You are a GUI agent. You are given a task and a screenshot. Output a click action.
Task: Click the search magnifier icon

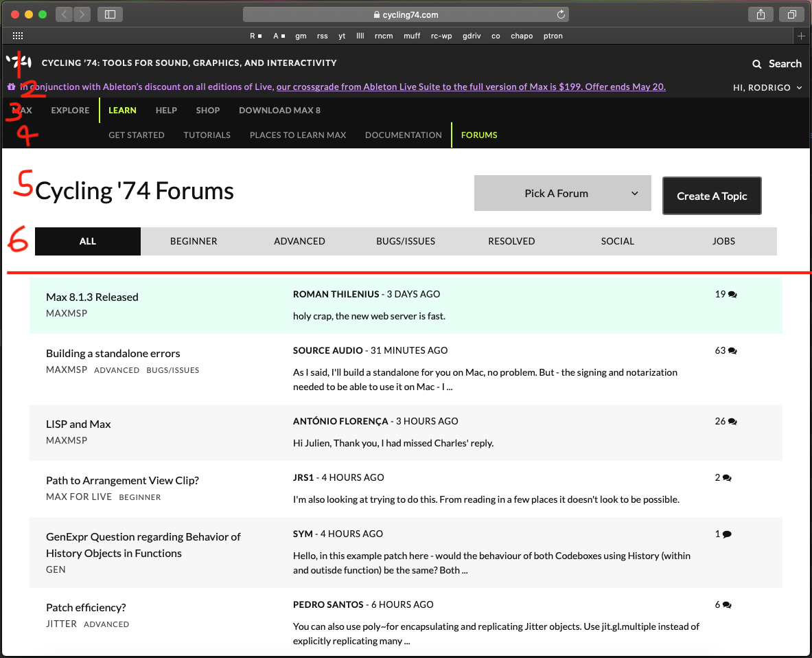(756, 64)
